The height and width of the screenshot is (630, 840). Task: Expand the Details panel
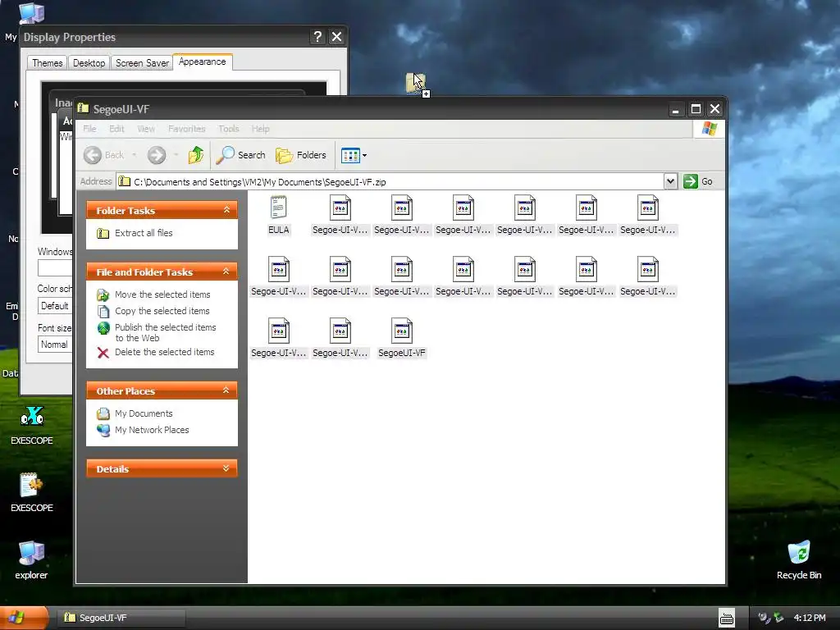[x=226, y=468]
